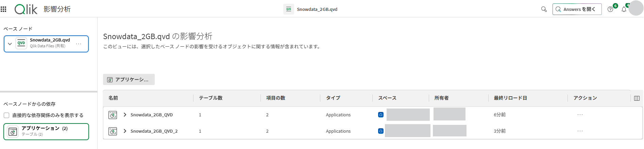Click the Snowdata_2GB.qvd title in header
Screen dimensions: 644x149
click(x=317, y=9)
